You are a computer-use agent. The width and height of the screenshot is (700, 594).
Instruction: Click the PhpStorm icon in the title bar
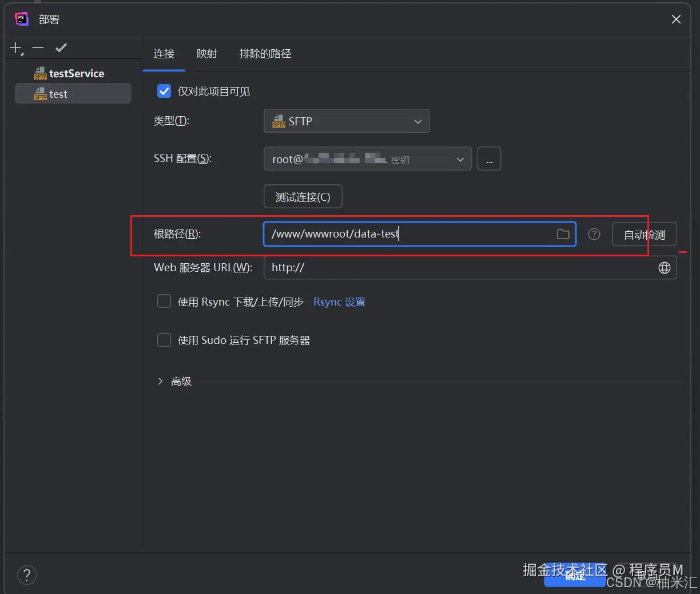click(21, 19)
